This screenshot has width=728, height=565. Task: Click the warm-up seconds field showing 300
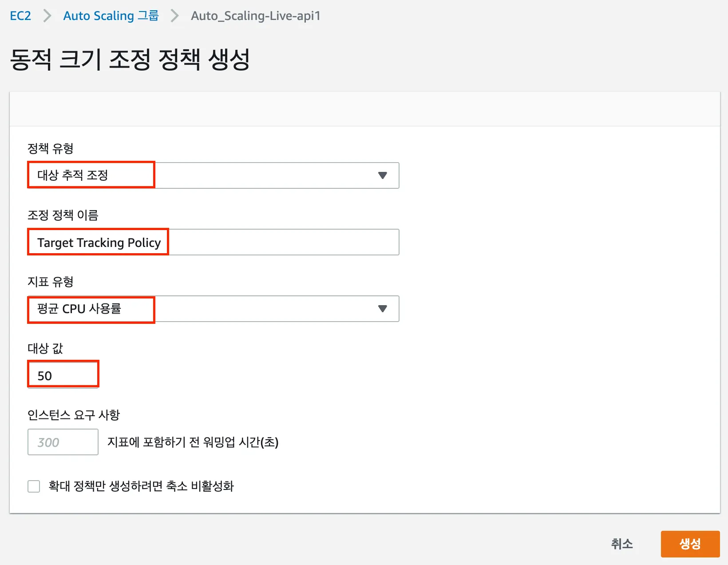point(63,442)
